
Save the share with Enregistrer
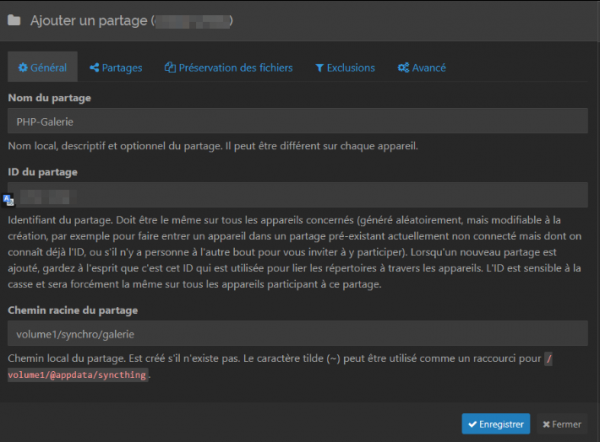coord(496,424)
